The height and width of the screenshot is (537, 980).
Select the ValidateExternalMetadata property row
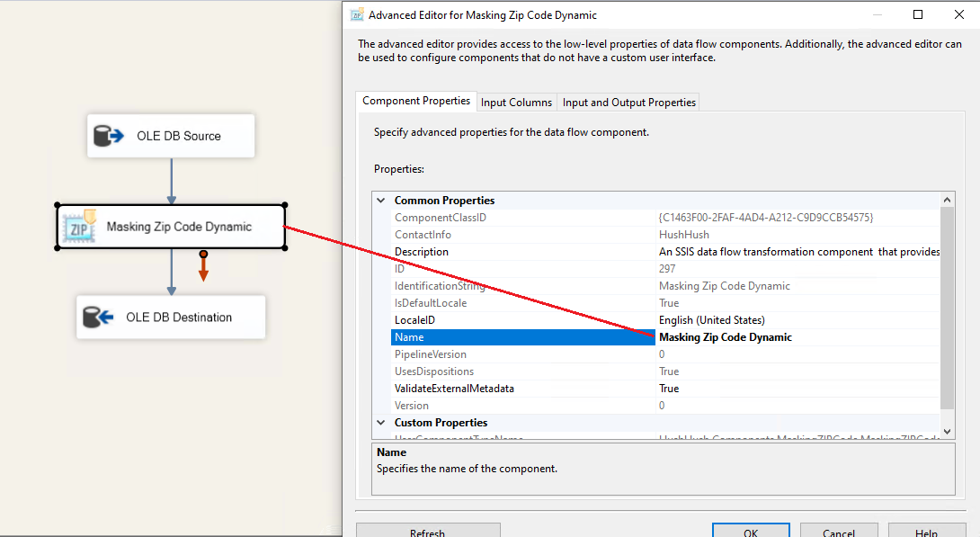(x=454, y=389)
